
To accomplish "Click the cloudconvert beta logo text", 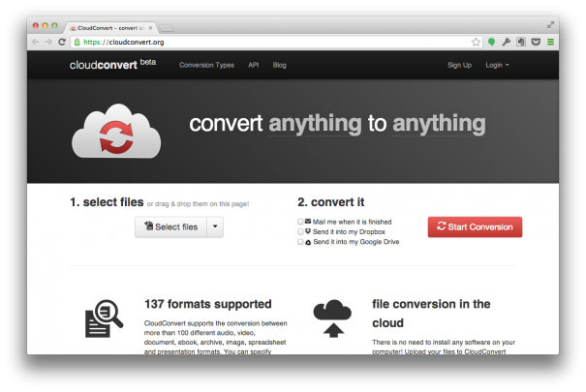I will click(x=112, y=64).
